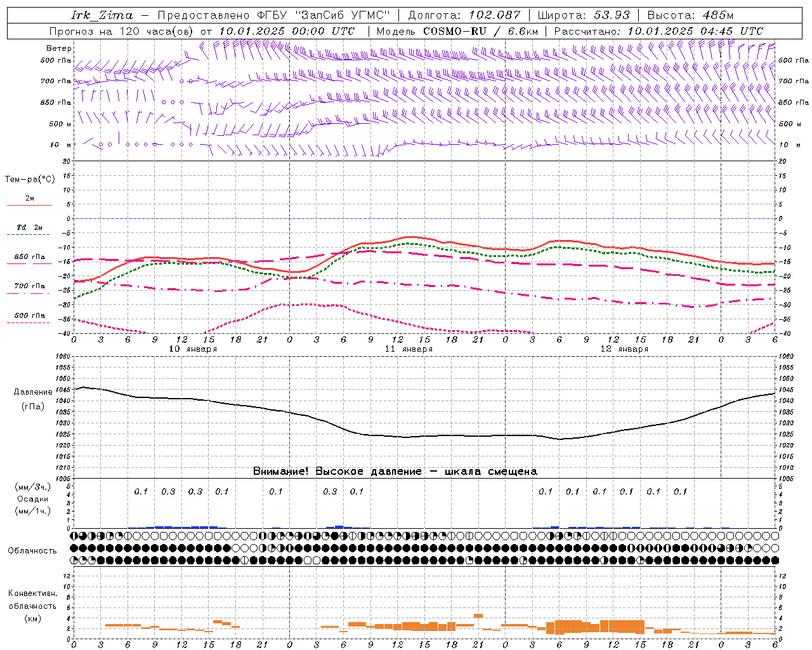Click the Модель COSMO-RU / 6.6км label

pos(457,31)
